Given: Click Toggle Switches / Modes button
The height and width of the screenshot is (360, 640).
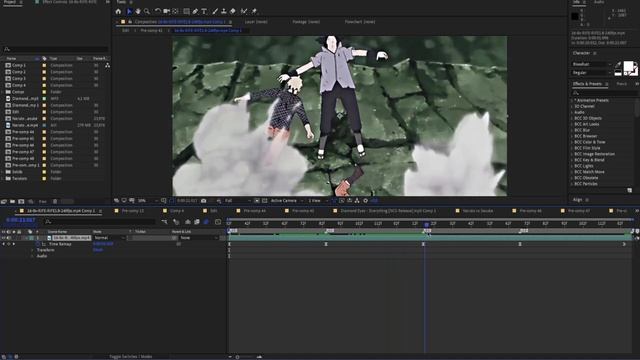Looking at the screenshot, I should [x=131, y=356].
